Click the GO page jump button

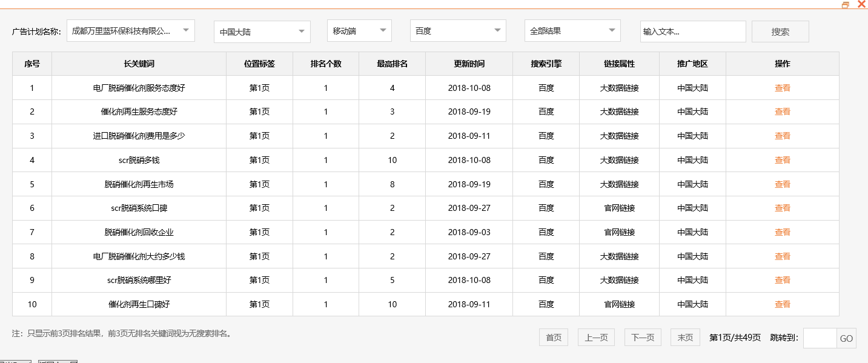click(x=847, y=338)
